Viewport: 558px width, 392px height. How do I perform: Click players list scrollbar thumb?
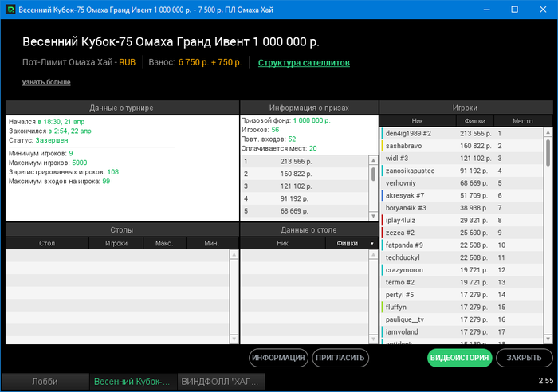(x=548, y=153)
